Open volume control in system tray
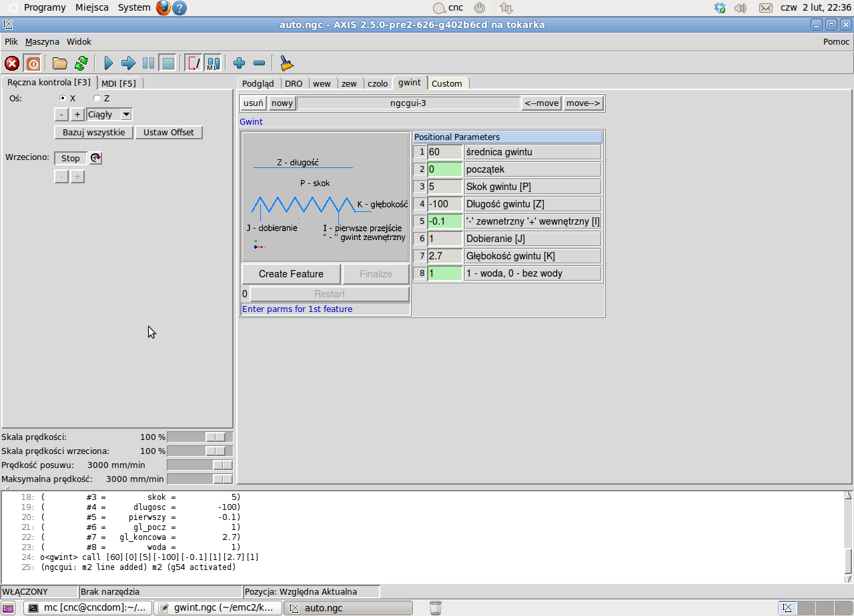The width and height of the screenshot is (854, 616). tap(740, 8)
